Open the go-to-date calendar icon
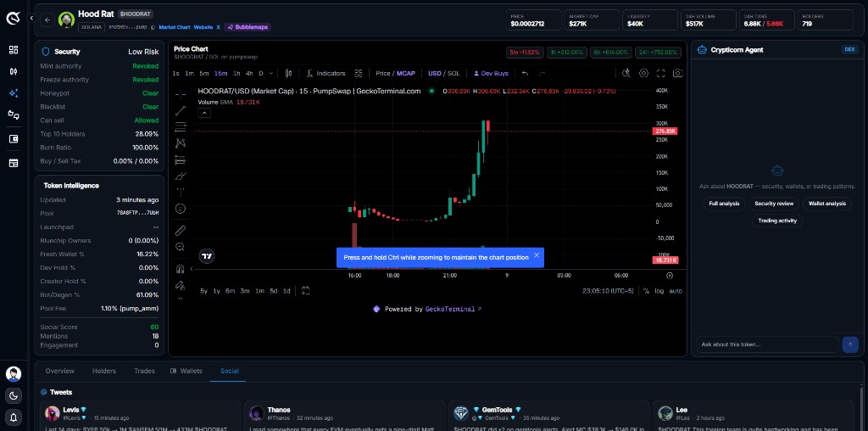The width and height of the screenshot is (868, 431). coord(305,291)
